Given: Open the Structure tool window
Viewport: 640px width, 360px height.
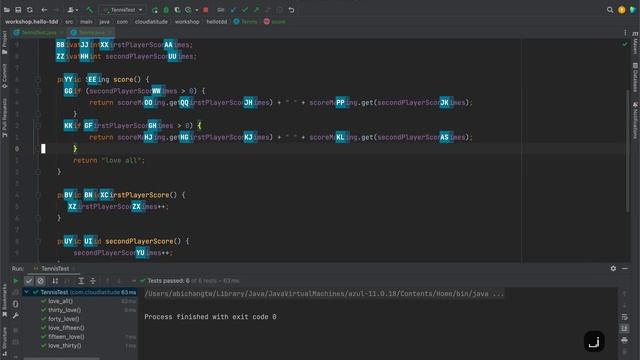Looking at the screenshot, I should 4,343.
